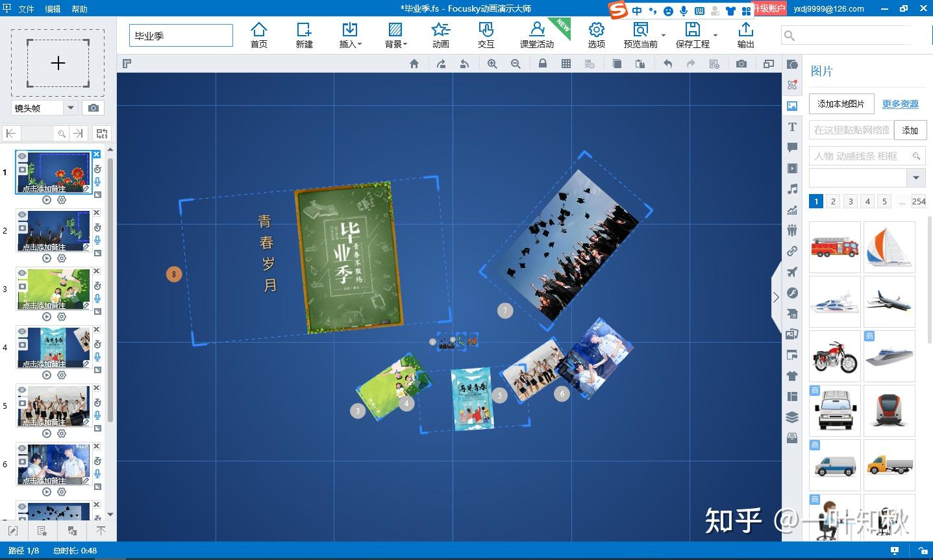
Task: Open the 动画 animation editor
Action: (441, 34)
